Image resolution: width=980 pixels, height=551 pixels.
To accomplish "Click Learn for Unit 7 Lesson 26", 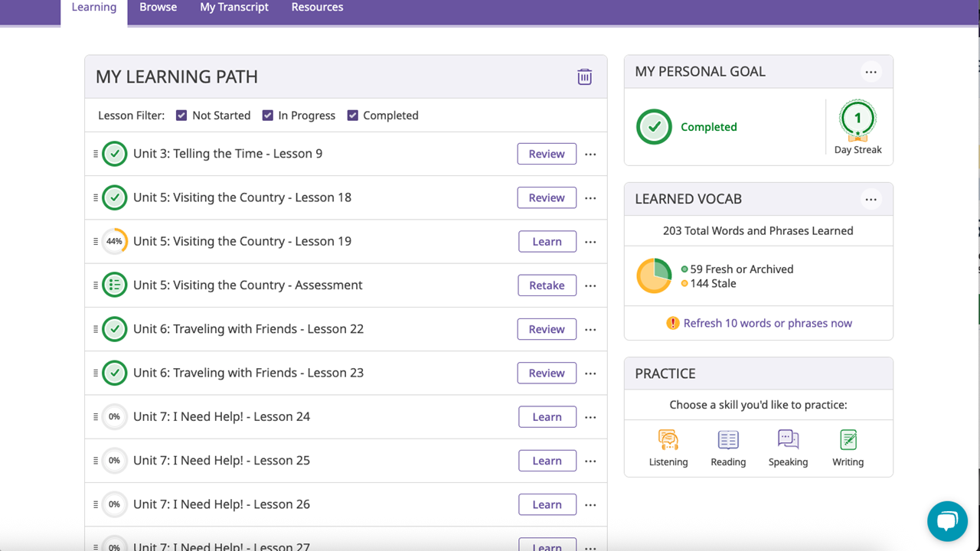I will pos(547,505).
